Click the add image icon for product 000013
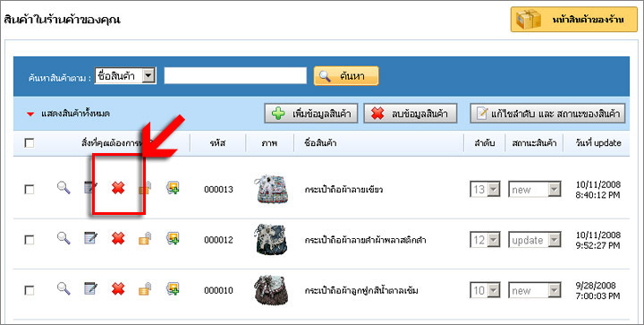This screenshot has height=325, width=644. click(173, 188)
